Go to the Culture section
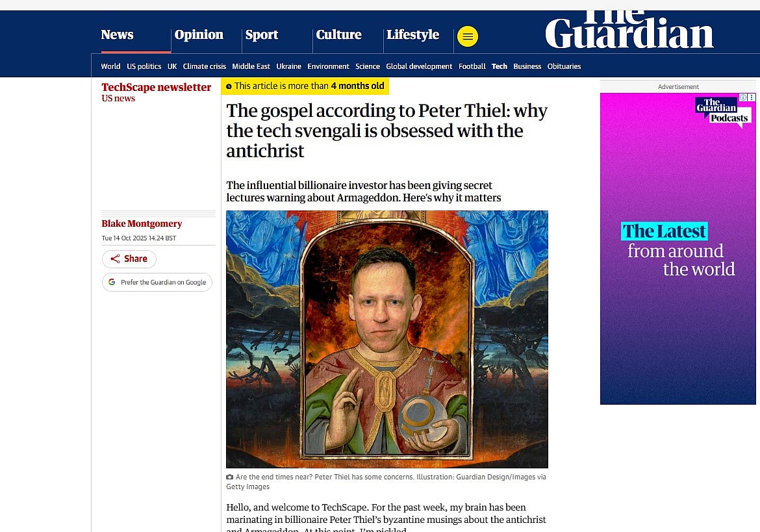The image size is (760, 532). coord(339,34)
